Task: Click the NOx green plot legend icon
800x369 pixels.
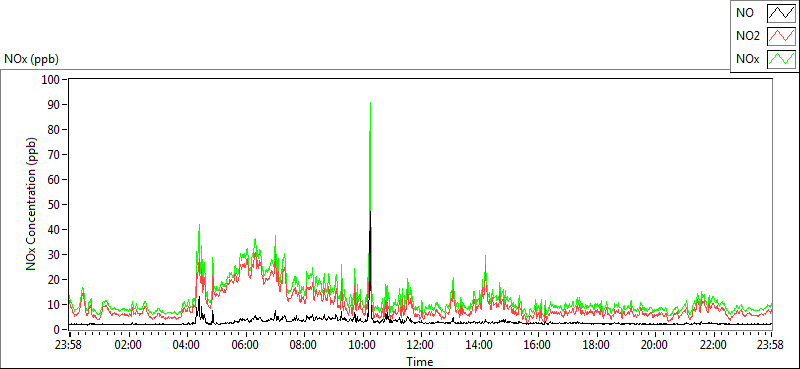Action: tap(782, 59)
